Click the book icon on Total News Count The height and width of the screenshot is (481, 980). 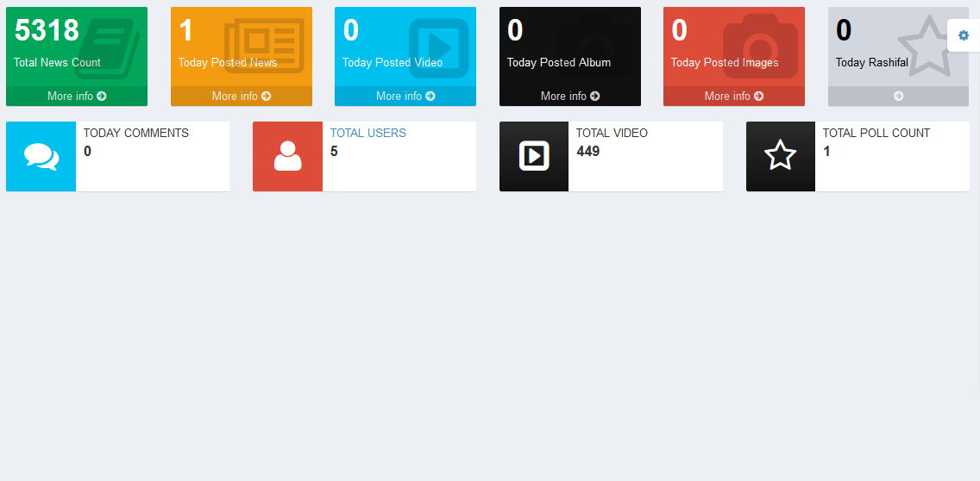[108, 48]
